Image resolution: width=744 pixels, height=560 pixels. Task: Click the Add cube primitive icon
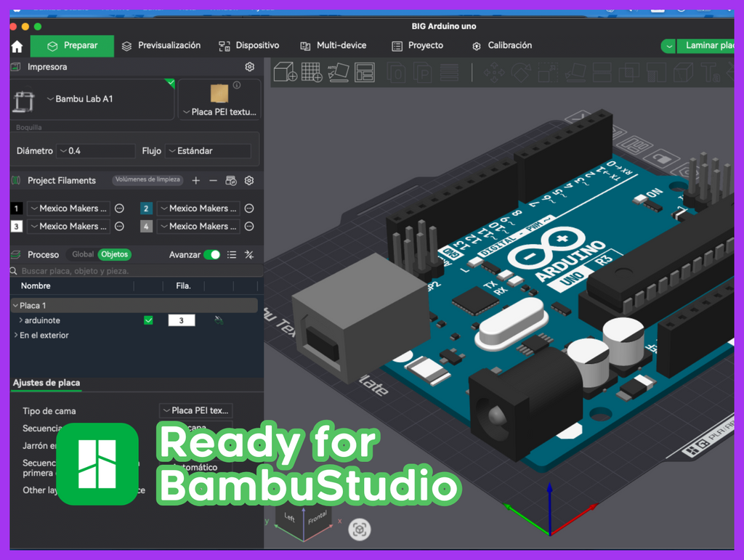point(285,73)
